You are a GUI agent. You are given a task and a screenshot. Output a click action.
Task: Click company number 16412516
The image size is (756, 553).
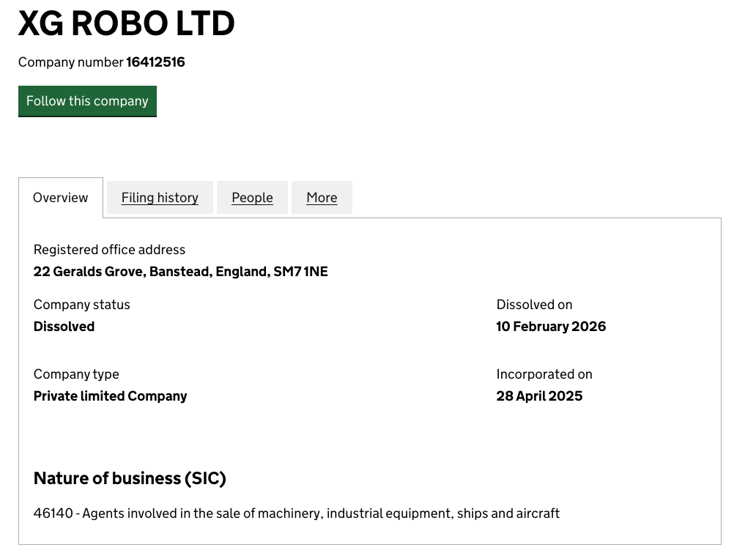[155, 62]
